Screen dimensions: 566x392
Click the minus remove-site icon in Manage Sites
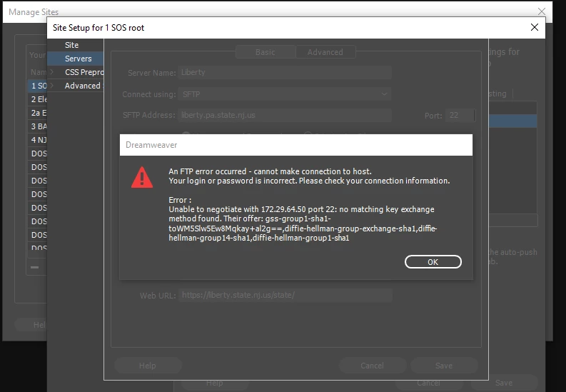(x=35, y=268)
